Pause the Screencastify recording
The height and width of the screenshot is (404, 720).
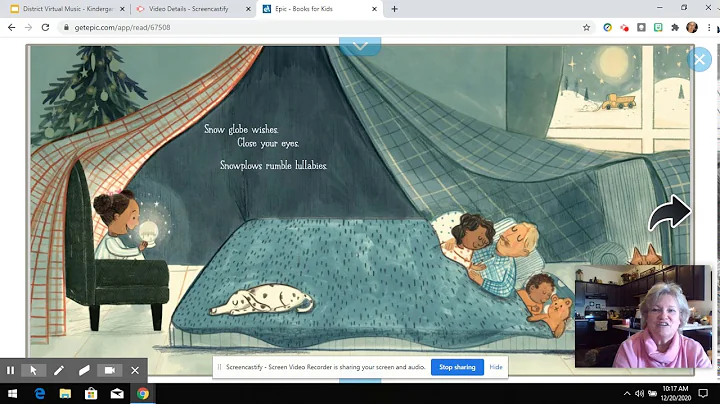click(11, 370)
